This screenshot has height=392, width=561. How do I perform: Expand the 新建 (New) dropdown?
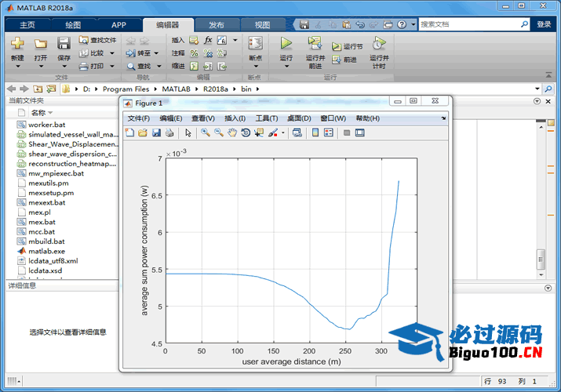coord(16,67)
